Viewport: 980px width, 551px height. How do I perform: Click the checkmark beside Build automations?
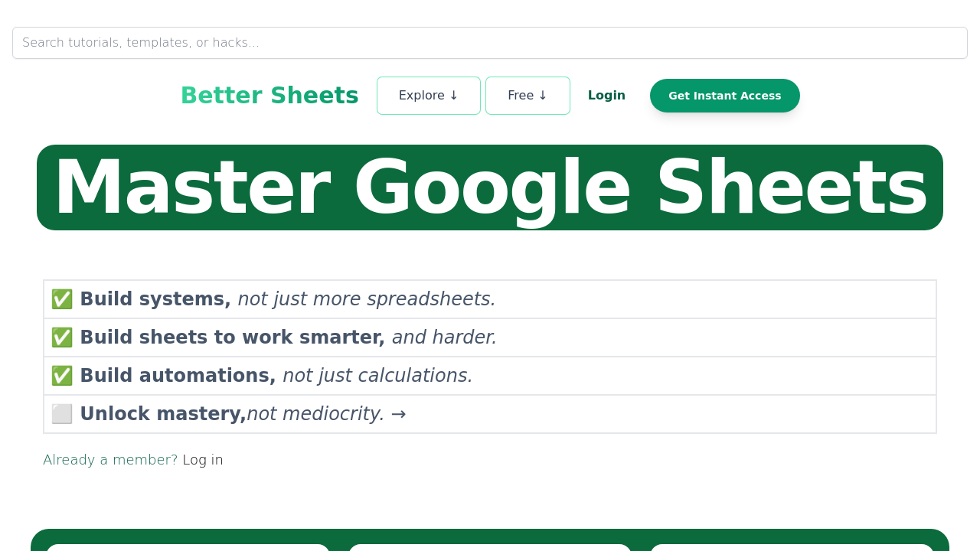[x=64, y=375]
